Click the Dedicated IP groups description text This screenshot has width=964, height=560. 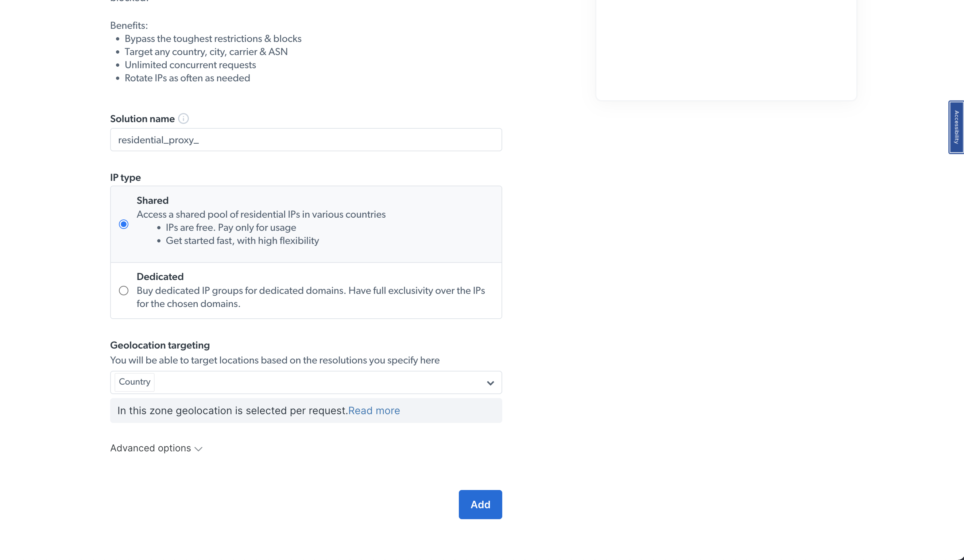(310, 297)
